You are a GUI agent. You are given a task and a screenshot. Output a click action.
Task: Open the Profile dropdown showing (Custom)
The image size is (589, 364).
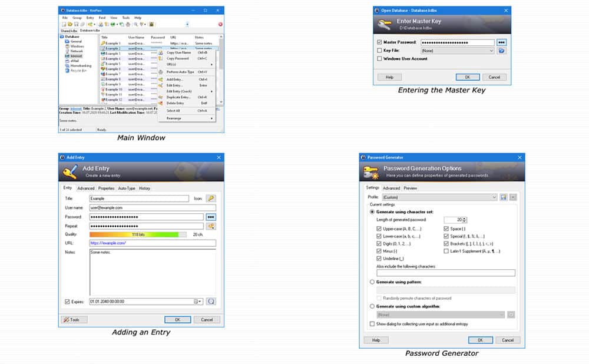440,197
